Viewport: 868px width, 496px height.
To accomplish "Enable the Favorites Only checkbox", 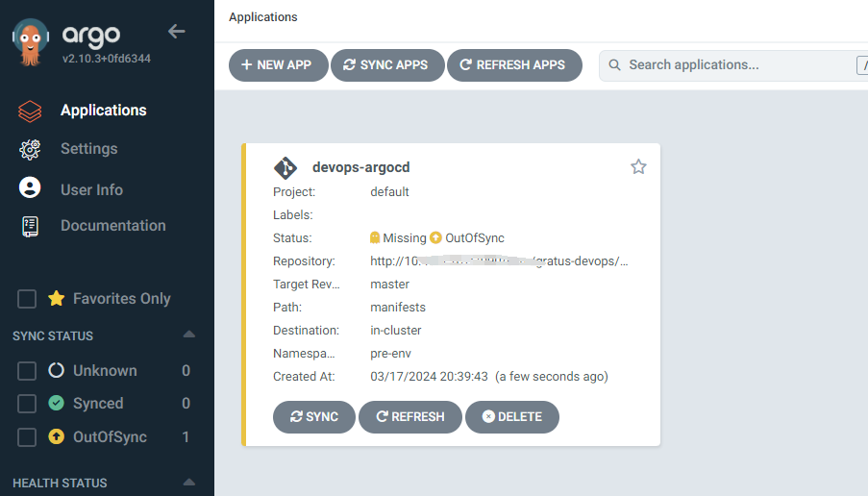I will (x=27, y=299).
